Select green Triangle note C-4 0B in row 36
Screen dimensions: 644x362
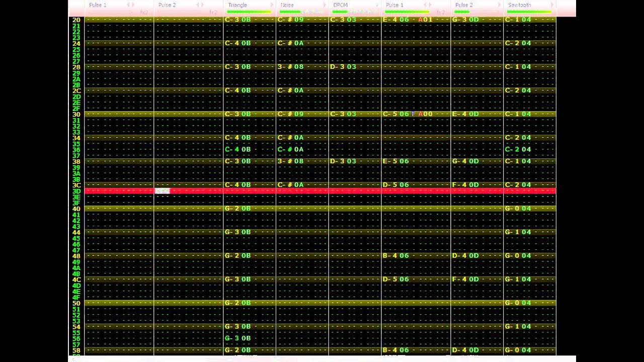coord(237,149)
